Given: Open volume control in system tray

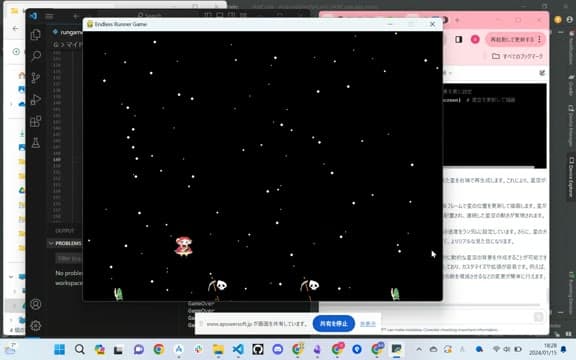Looking at the screenshot, I should pyautogui.click(x=507, y=349).
